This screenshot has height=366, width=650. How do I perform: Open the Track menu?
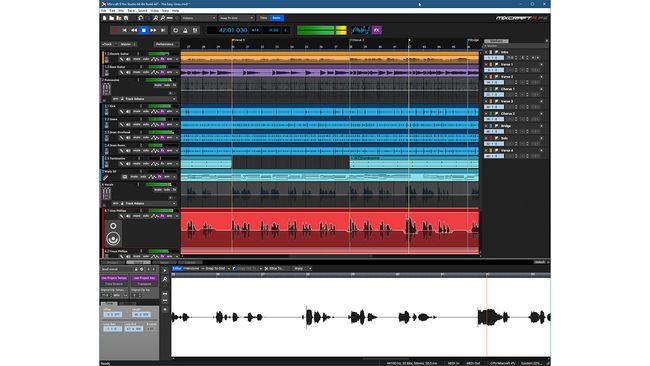pyautogui.click(x=131, y=10)
